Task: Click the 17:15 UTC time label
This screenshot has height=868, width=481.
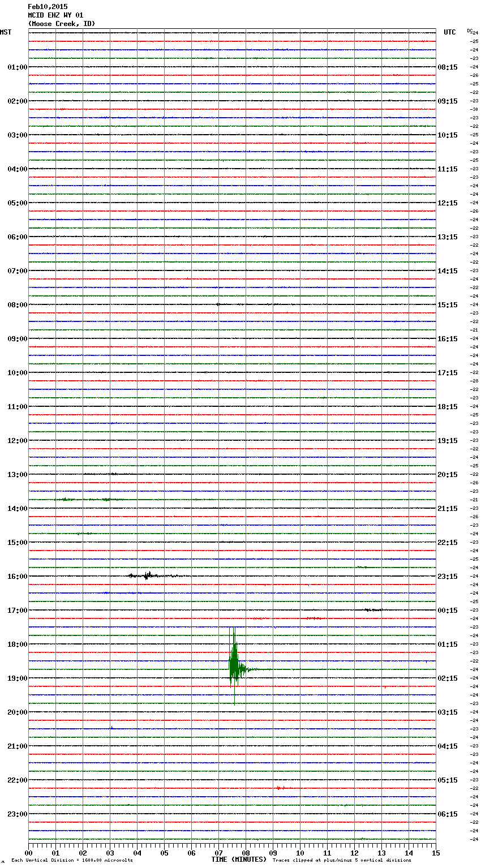Action: pyautogui.click(x=448, y=373)
